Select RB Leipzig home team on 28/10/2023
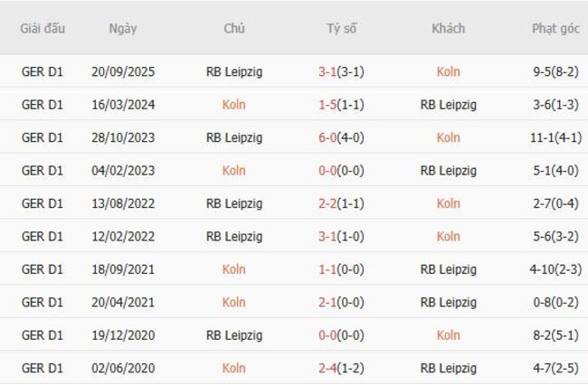 click(x=233, y=137)
